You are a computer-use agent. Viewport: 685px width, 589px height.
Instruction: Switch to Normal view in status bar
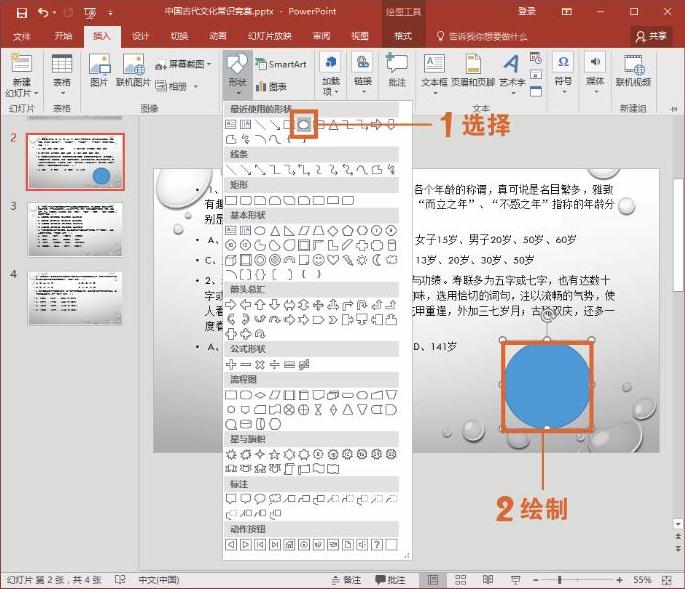(433, 580)
